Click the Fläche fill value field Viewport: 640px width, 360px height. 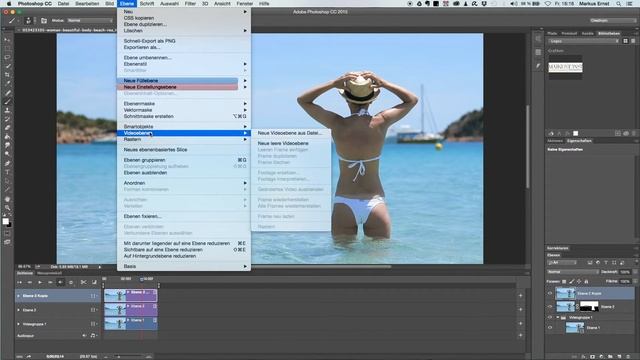(625, 281)
